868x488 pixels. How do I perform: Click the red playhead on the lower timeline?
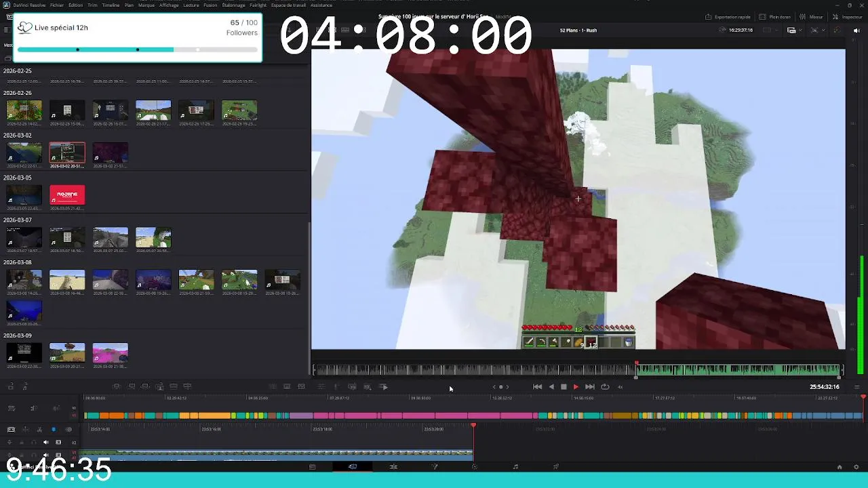473,425
